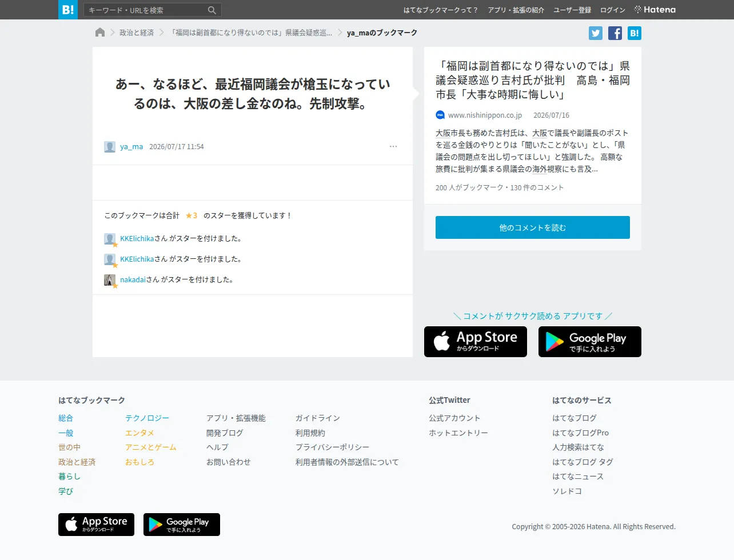Image resolution: width=734 pixels, height=560 pixels.
Task: Open the ユーザー登録 menu item
Action: [572, 10]
